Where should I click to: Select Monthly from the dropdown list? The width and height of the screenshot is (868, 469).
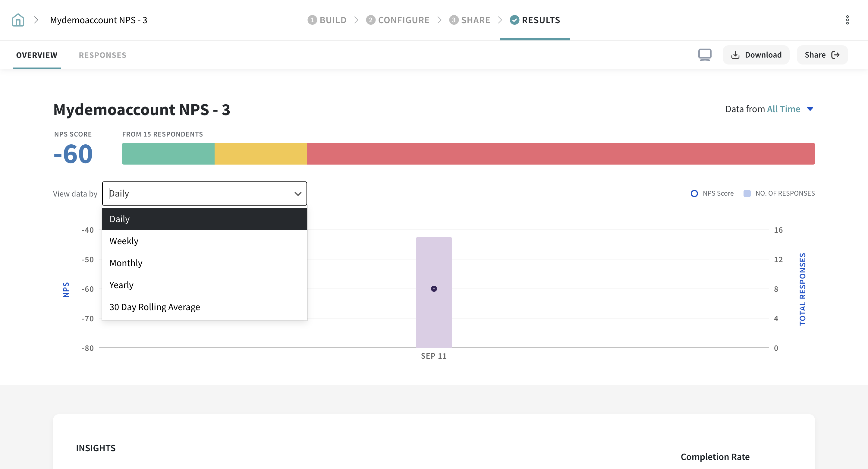coord(126,263)
